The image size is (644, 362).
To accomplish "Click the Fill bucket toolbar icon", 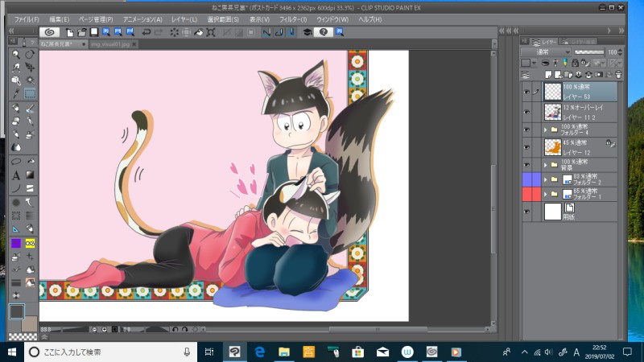I will (198, 32).
